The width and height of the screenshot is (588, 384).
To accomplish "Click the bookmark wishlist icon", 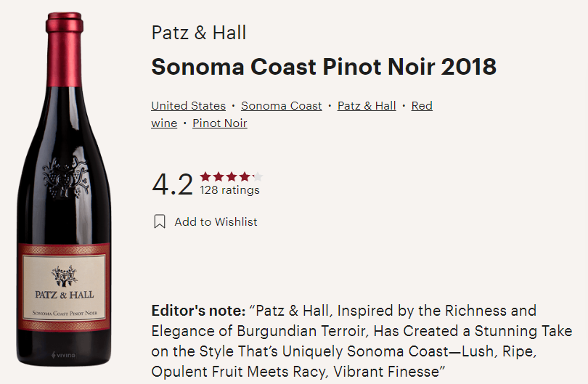I will click(160, 222).
